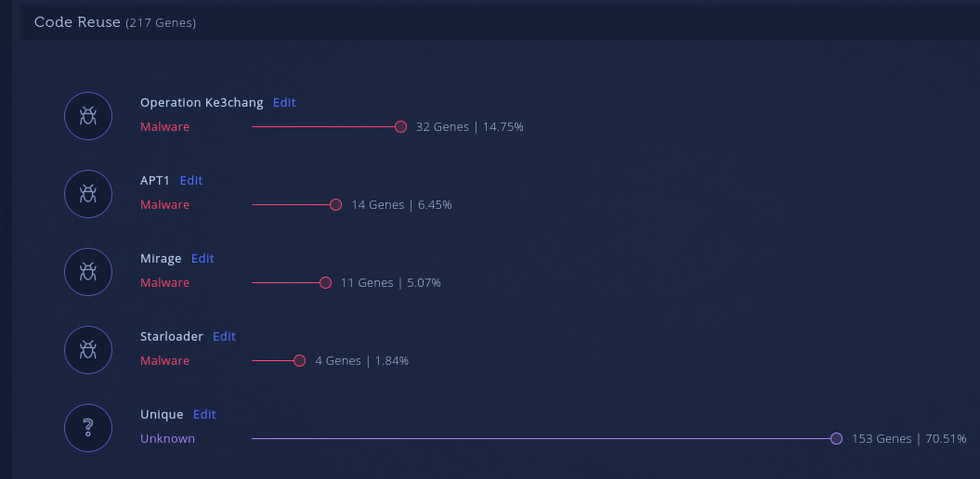Click the Starloader bar endpoint marker

tap(299, 361)
